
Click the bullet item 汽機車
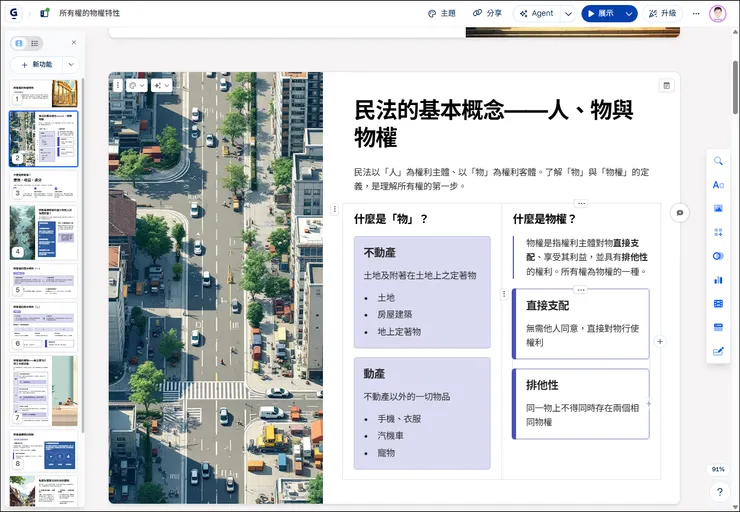click(390, 436)
